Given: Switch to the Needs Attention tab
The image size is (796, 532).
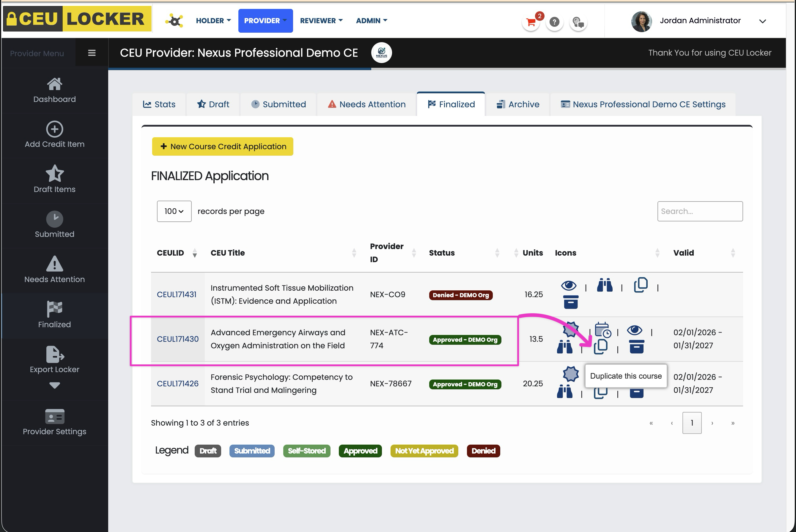Looking at the screenshot, I should 367,104.
